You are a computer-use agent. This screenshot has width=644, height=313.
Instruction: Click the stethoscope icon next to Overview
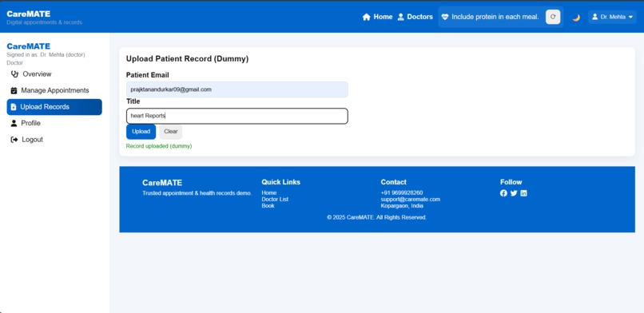click(x=15, y=74)
